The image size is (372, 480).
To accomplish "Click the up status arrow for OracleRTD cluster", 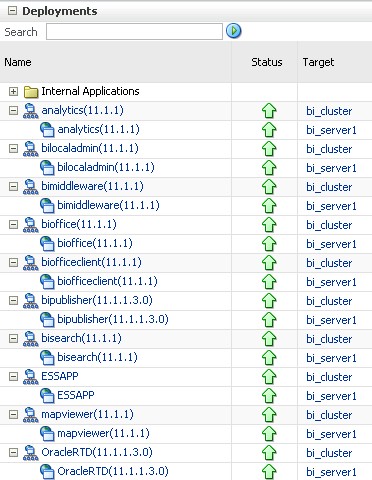I will (x=269, y=453).
